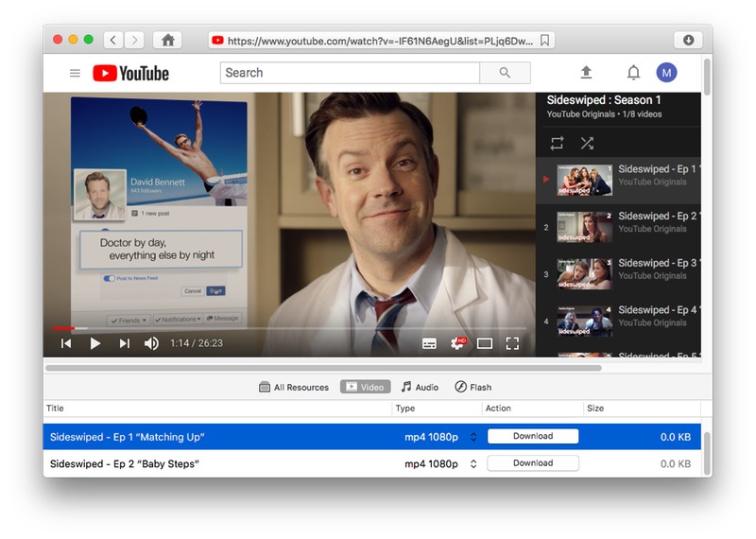Download Sideswiped Ep 1 Matching Up
756x539 pixels.
tap(533, 436)
